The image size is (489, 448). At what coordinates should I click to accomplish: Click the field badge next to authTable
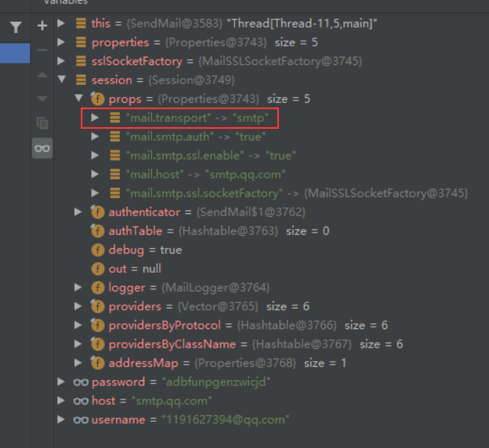pyautogui.click(x=97, y=231)
